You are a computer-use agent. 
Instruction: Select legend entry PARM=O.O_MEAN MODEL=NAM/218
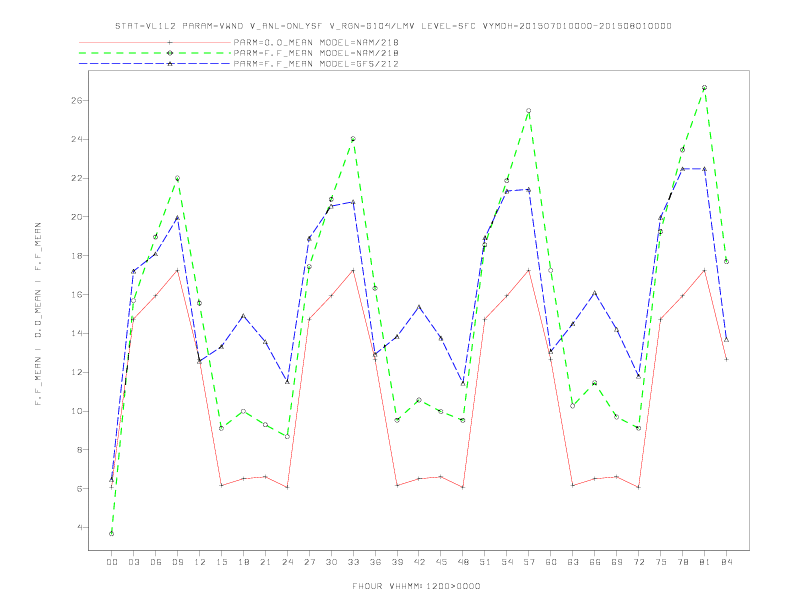(x=316, y=42)
